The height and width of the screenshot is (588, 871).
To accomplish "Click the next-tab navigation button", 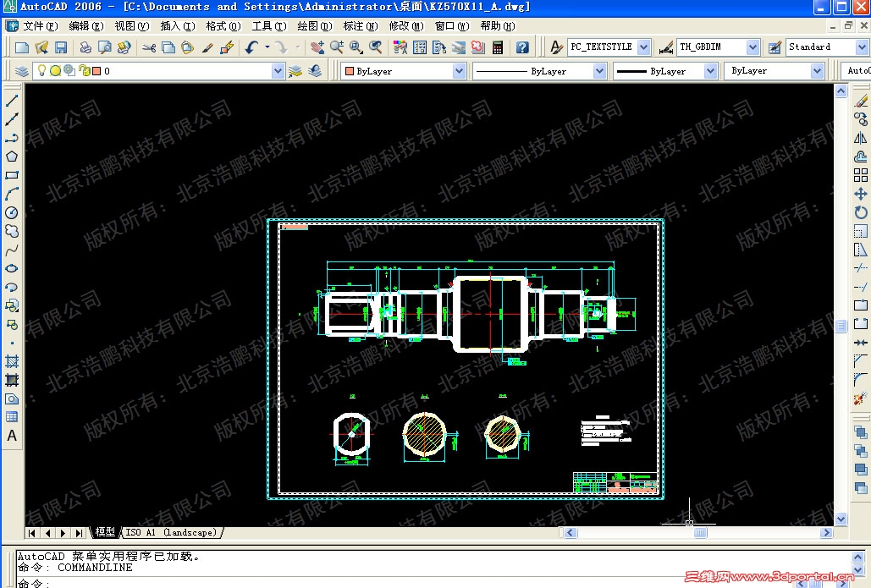I will tap(63, 533).
